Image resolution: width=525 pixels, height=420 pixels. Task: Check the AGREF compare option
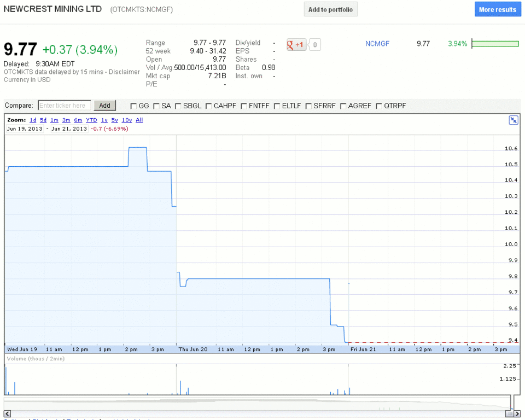click(x=343, y=106)
